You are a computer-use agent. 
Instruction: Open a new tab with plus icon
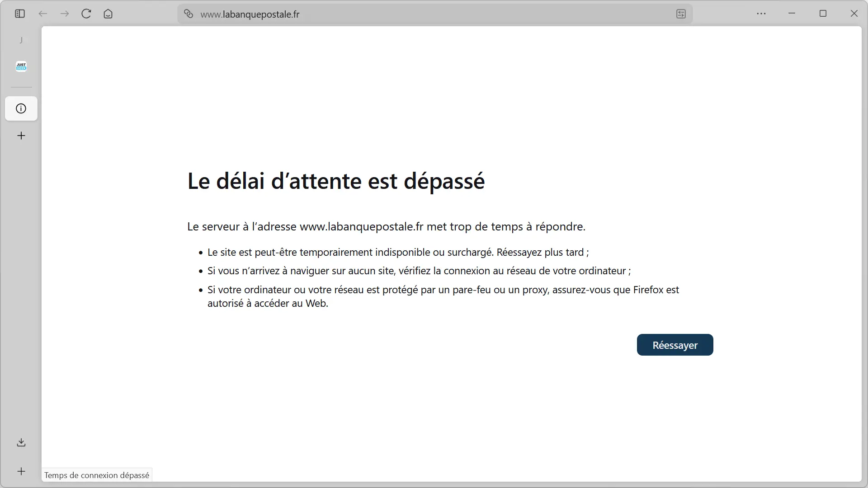[x=21, y=136]
